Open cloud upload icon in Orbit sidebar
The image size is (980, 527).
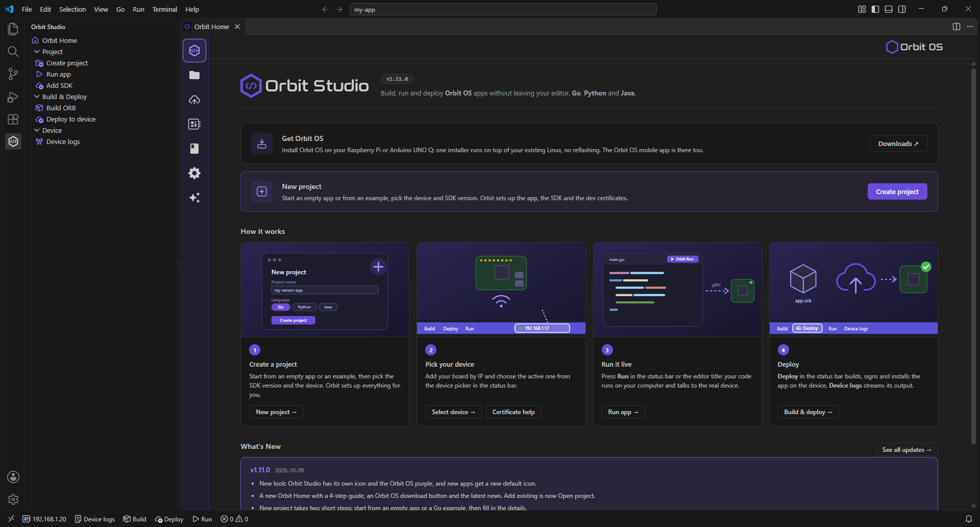coord(194,100)
